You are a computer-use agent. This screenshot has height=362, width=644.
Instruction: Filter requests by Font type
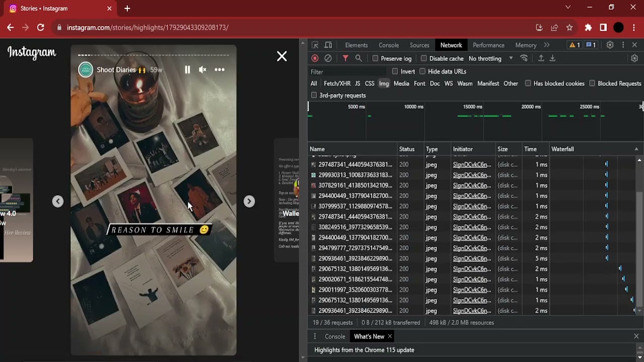tap(420, 83)
